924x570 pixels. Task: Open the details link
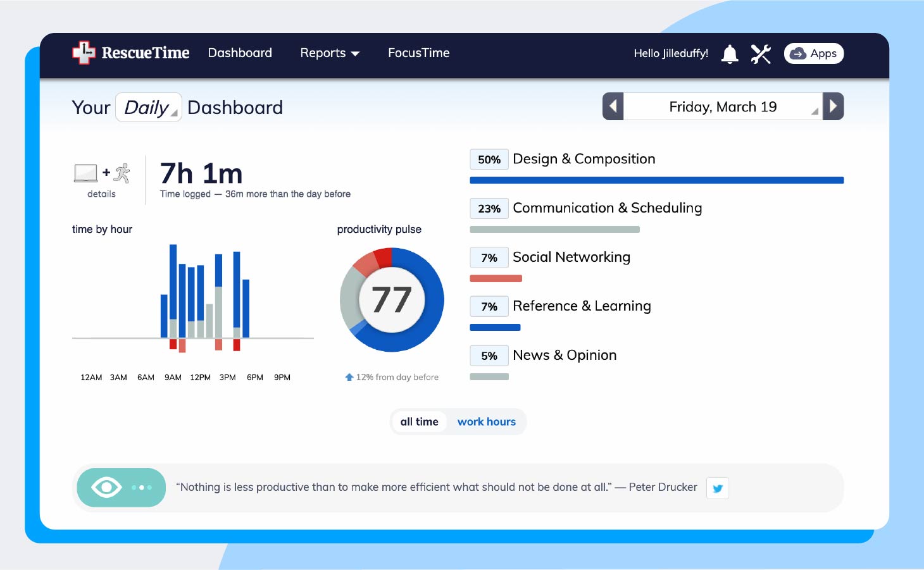click(101, 194)
